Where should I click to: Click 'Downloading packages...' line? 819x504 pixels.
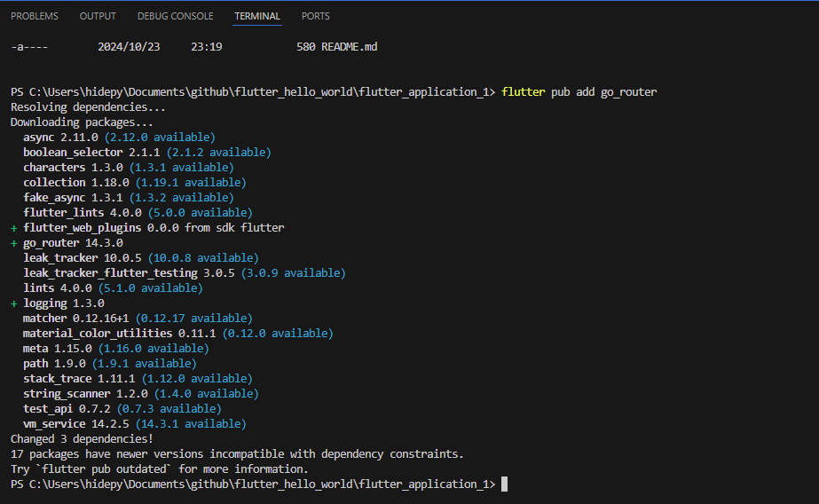pyautogui.click(x=82, y=122)
